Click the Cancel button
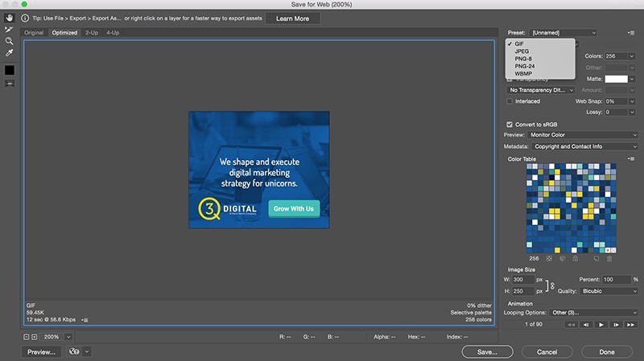This screenshot has height=361, width=644. coord(547,352)
